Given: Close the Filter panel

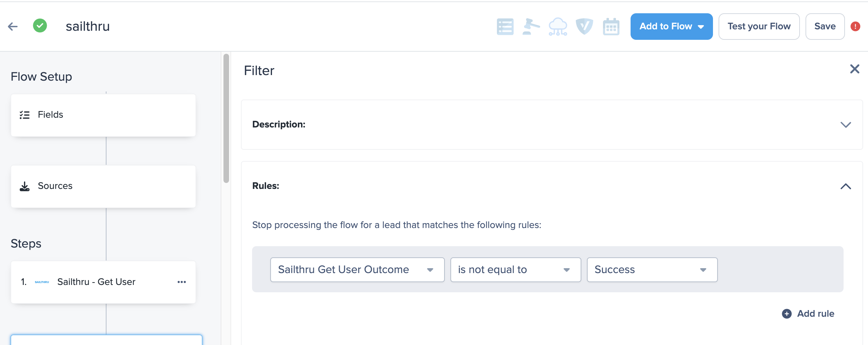Looking at the screenshot, I should tap(855, 69).
